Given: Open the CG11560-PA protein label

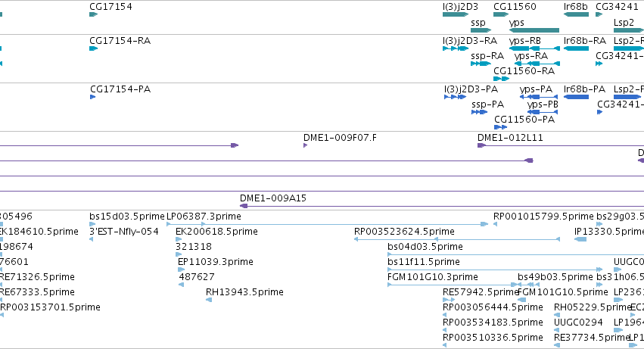Looking at the screenshot, I should tap(524, 119).
